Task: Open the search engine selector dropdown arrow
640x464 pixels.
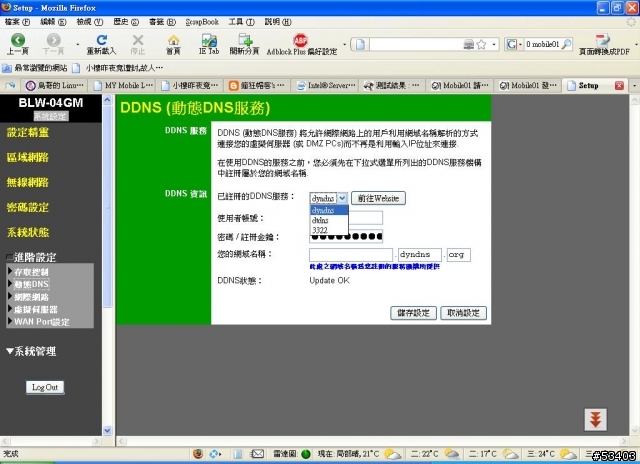Action: 520,44
